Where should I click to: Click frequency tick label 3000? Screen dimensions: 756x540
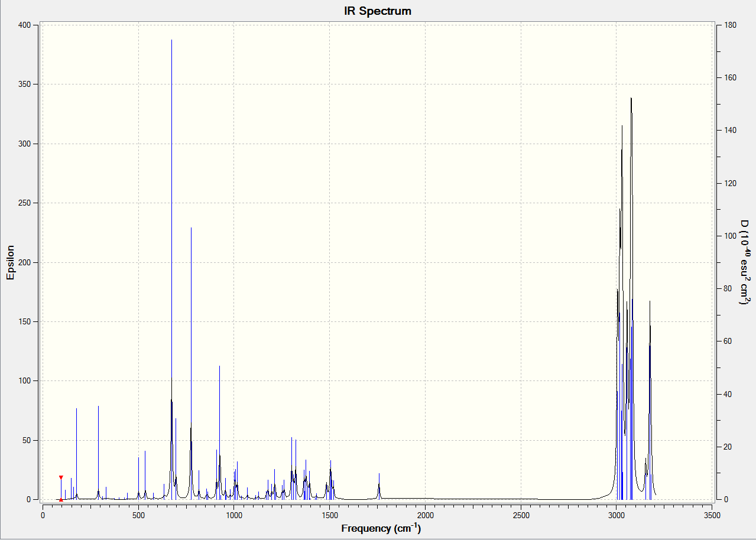point(617,515)
